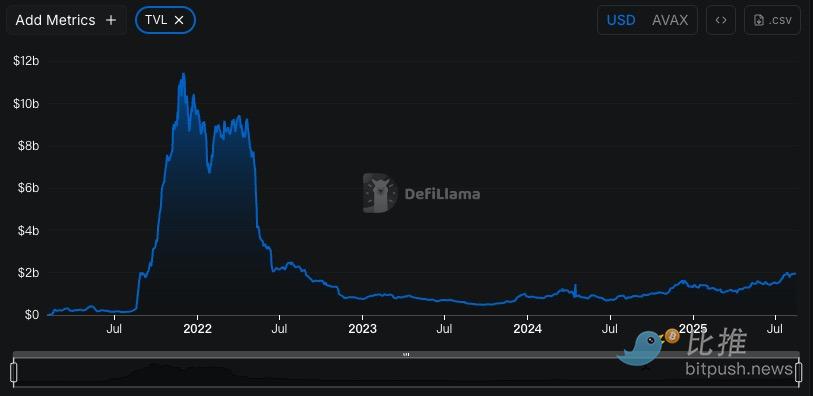Toggle the TVL metric chip

click(x=165, y=20)
